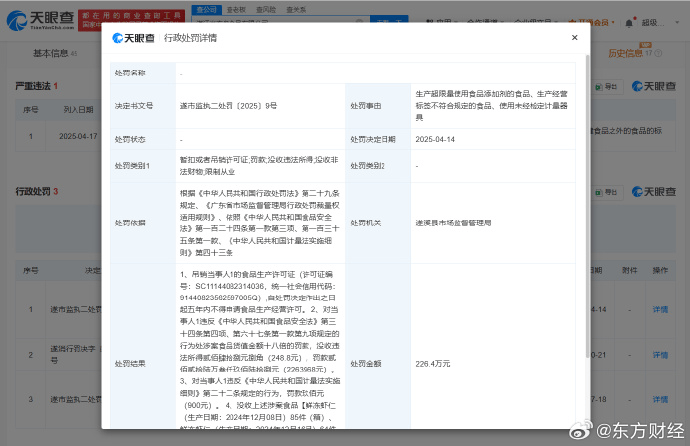Image resolution: width=690 pixels, height=446 pixels.
Task: Click the help icon beside 历史信息
Action: (657, 53)
